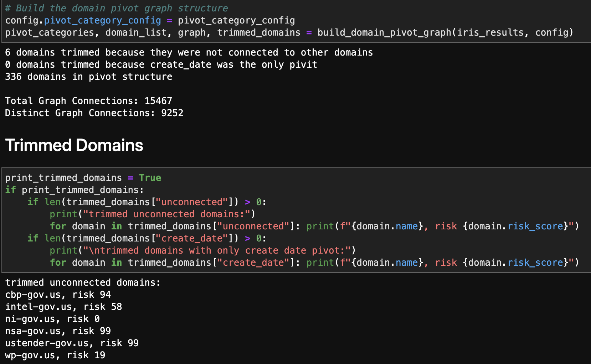
Task: Click the config.pivot_category_config assignment line
Action: coord(150,20)
